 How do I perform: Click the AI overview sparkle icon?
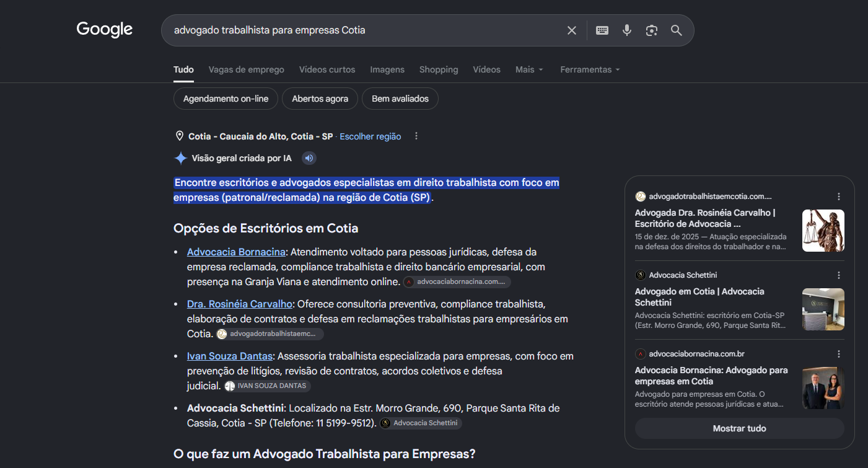point(180,158)
